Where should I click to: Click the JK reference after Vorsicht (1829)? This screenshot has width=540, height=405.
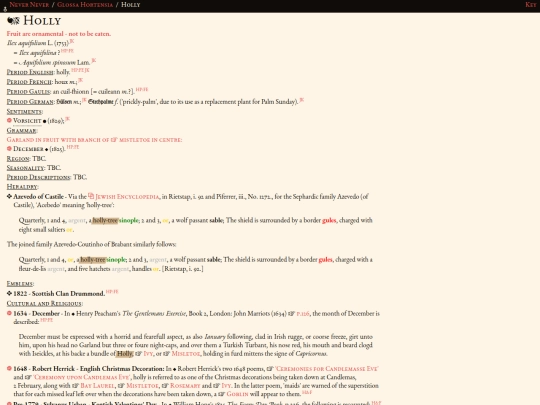[x=68, y=119]
